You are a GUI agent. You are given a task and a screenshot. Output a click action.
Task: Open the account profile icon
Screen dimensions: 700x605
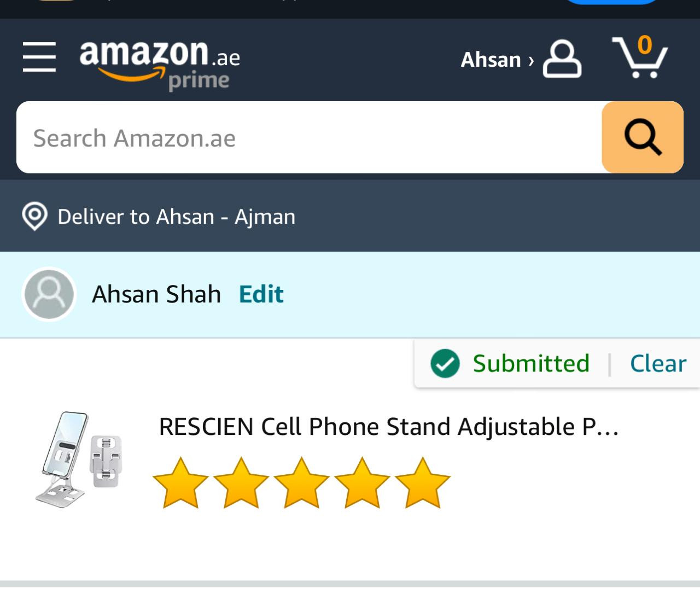click(x=562, y=59)
